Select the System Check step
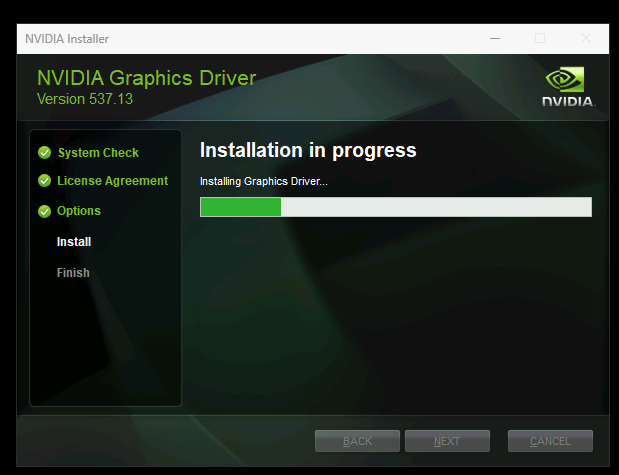 [98, 153]
